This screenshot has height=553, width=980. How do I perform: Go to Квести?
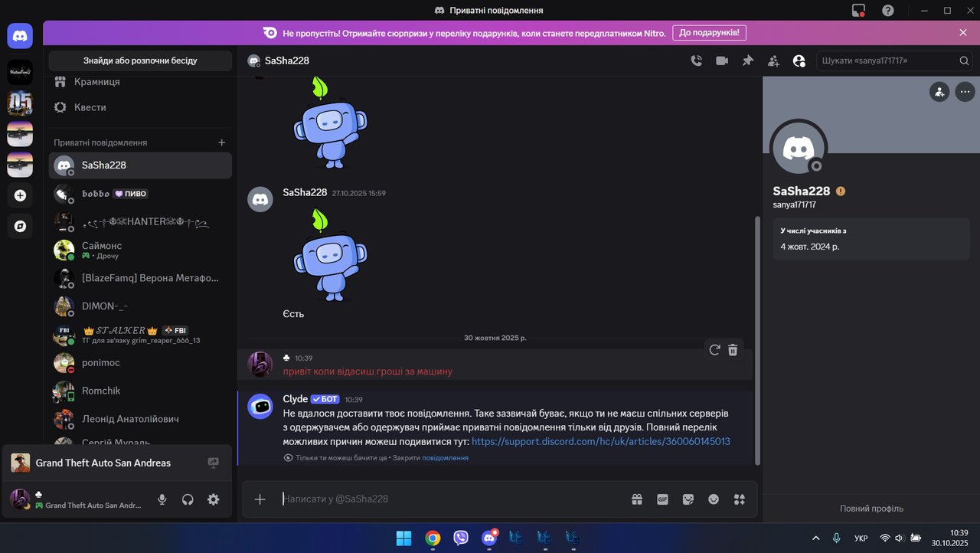(140, 107)
